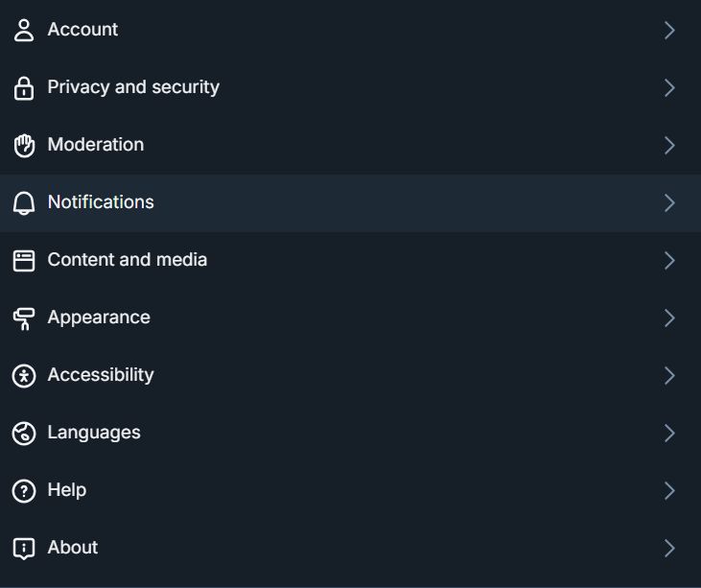The image size is (701, 588).
Task: Expand Moderation using its right chevron
Action: coord(669,146)
